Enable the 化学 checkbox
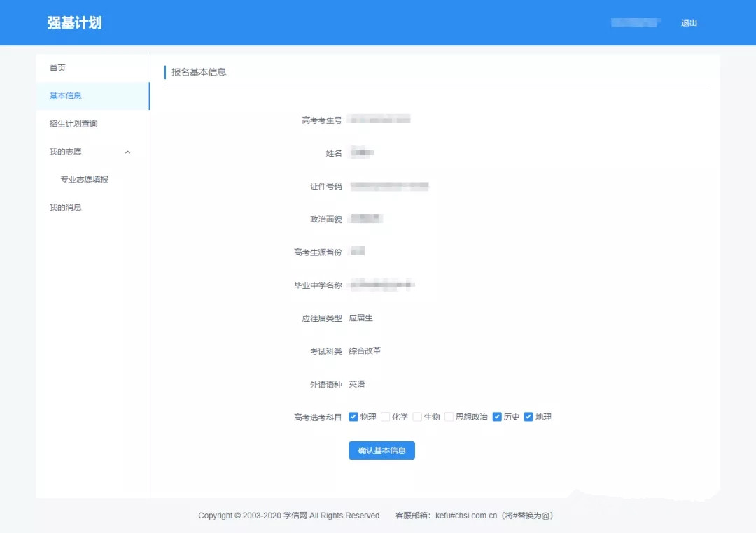 386,416
